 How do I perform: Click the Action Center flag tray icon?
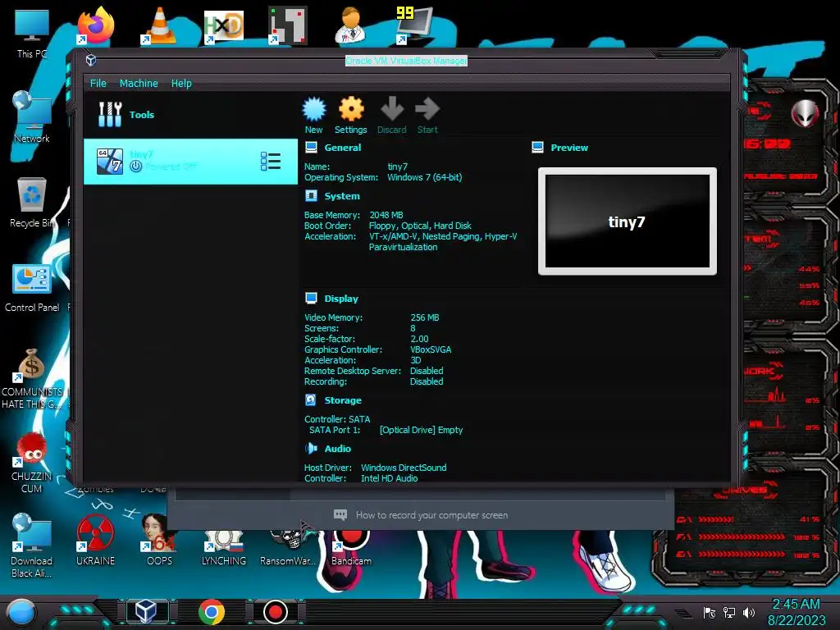click(x=710, y=612)
